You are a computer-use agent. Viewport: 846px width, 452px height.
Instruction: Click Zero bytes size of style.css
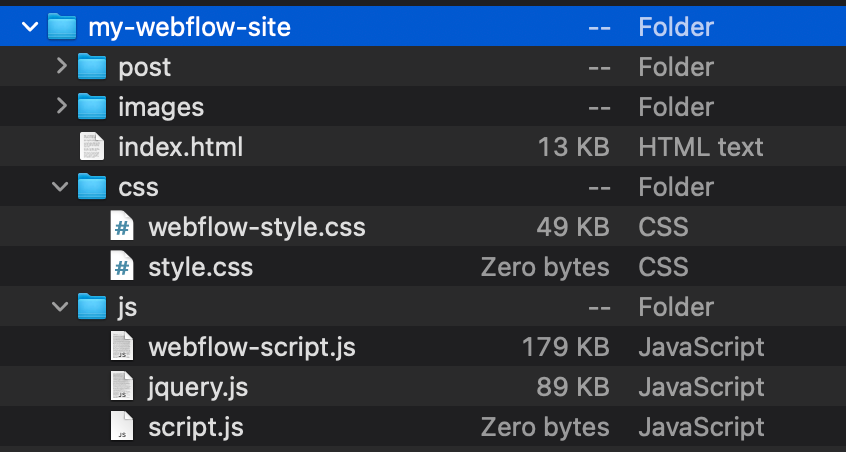click(545, 267)
